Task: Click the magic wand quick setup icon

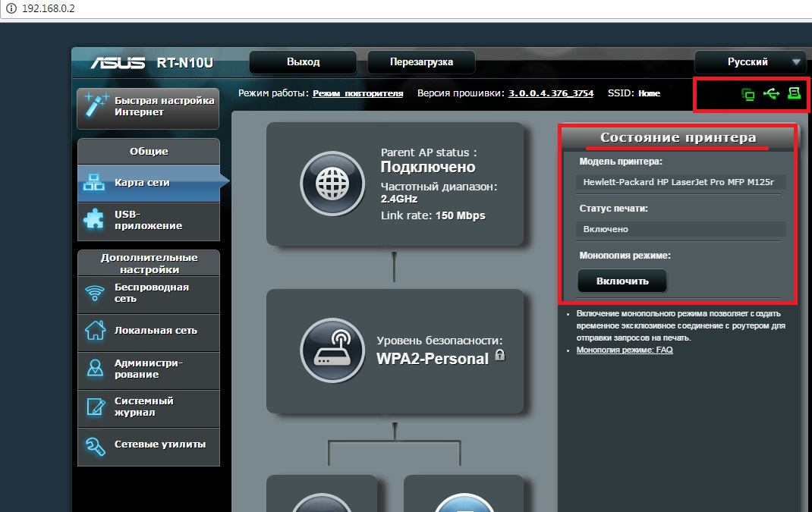Action: [x=96, y=105]
